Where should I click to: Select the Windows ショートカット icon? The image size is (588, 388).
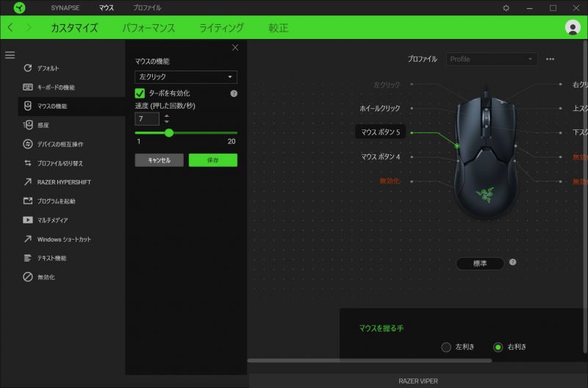[28, 239]
